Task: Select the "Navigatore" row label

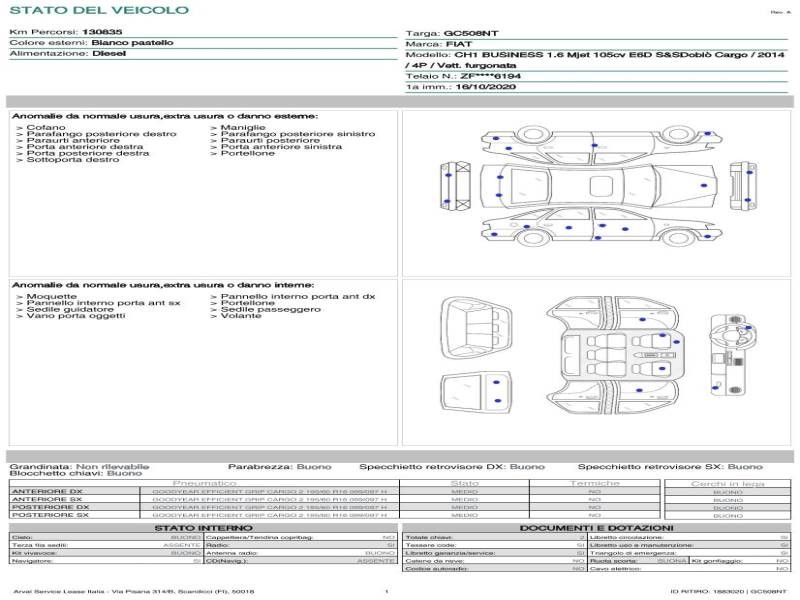Action: tap(32, 561)
